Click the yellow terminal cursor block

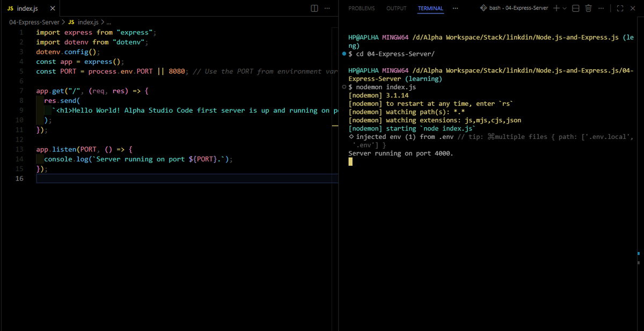pyautogui.click(x=350, y=161)
